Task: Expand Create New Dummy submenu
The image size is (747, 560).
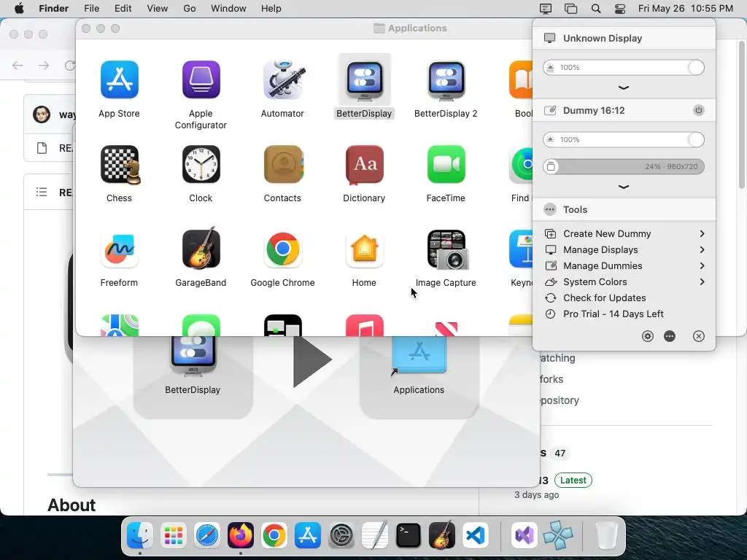Action: [x=624, y=233]
